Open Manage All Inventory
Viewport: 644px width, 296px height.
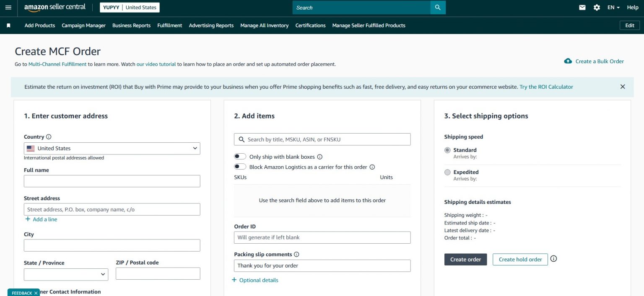point(264,26)
